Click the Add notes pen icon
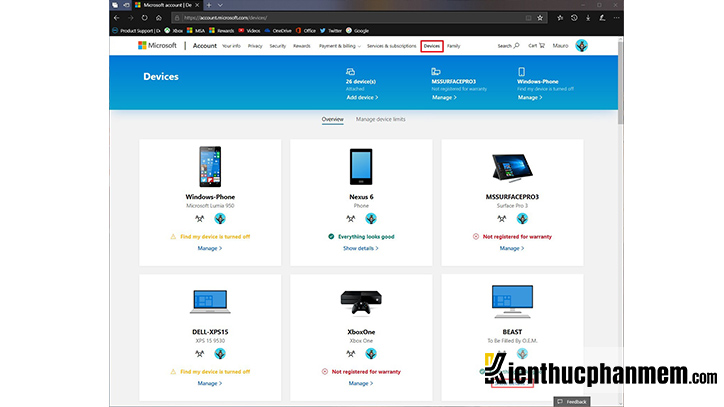The image size is (724, 407). coord(602,18)
